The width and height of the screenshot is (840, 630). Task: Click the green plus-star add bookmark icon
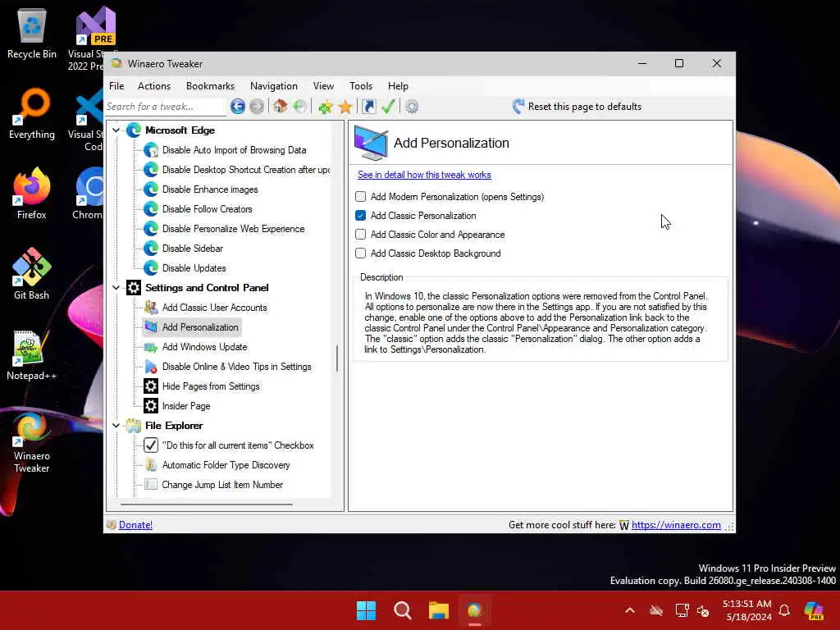[x=325, y=107]
